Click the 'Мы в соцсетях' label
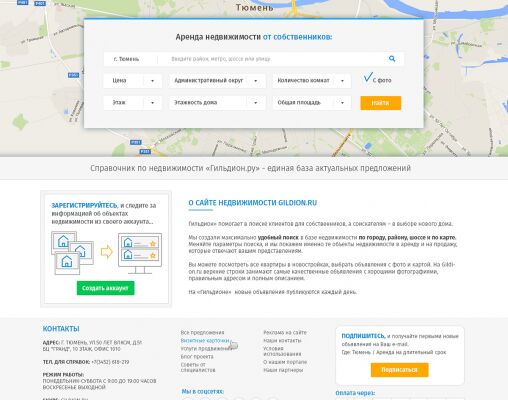The image size is (508, 400). click(203, 391)
